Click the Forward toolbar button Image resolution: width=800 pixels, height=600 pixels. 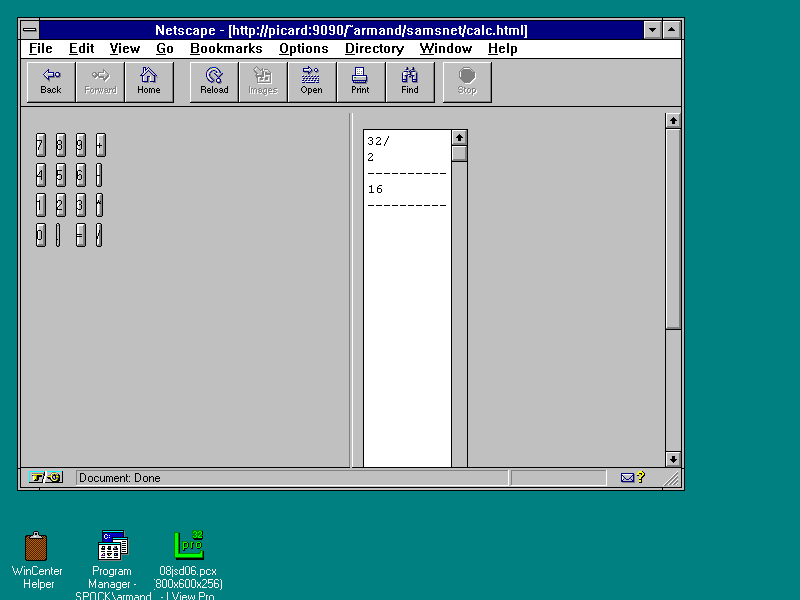(101, 82)
